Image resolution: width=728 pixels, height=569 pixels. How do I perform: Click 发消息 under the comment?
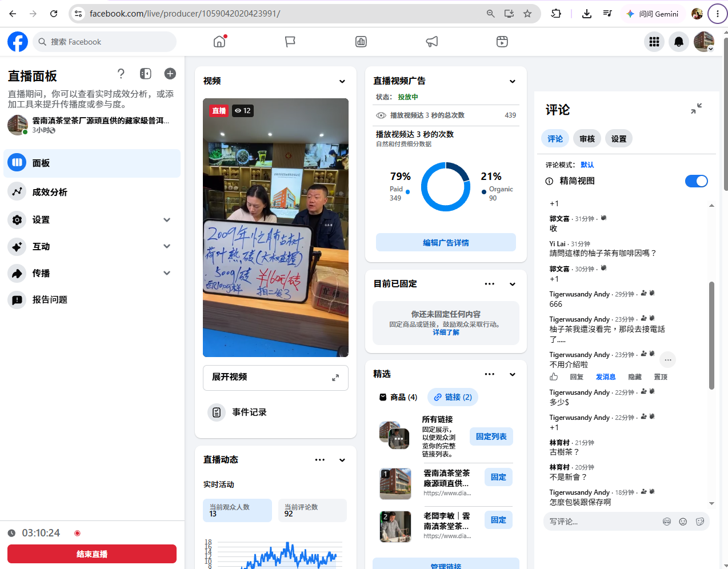606,377
